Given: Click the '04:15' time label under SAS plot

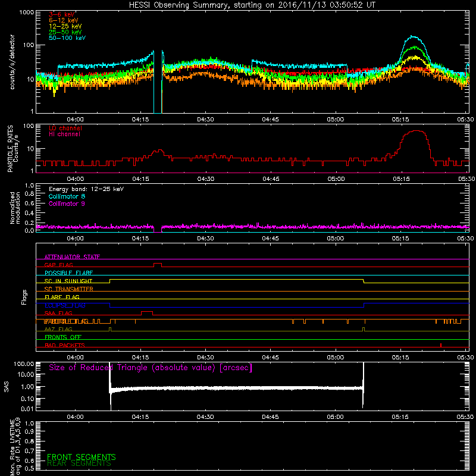Looking at the screenshot, I should (x=140, y=417).
